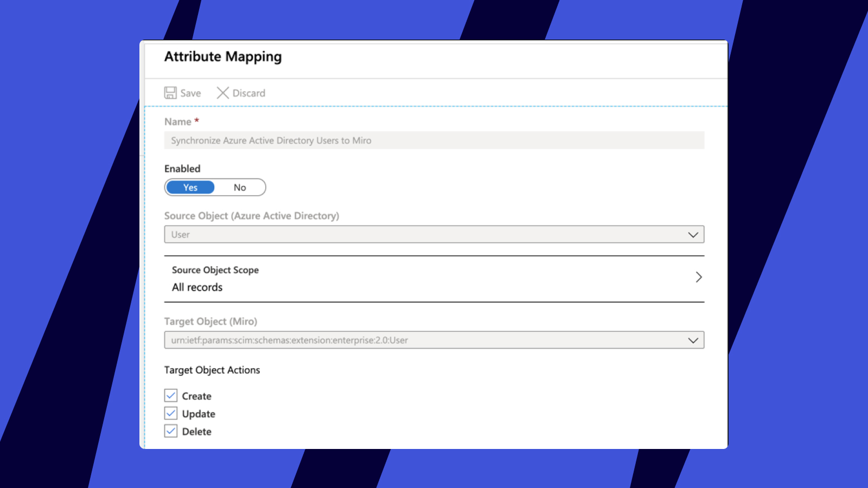Click the Name input field
Image resolution: width=868 pixels, height=488 pixels.
pos(434,140)
